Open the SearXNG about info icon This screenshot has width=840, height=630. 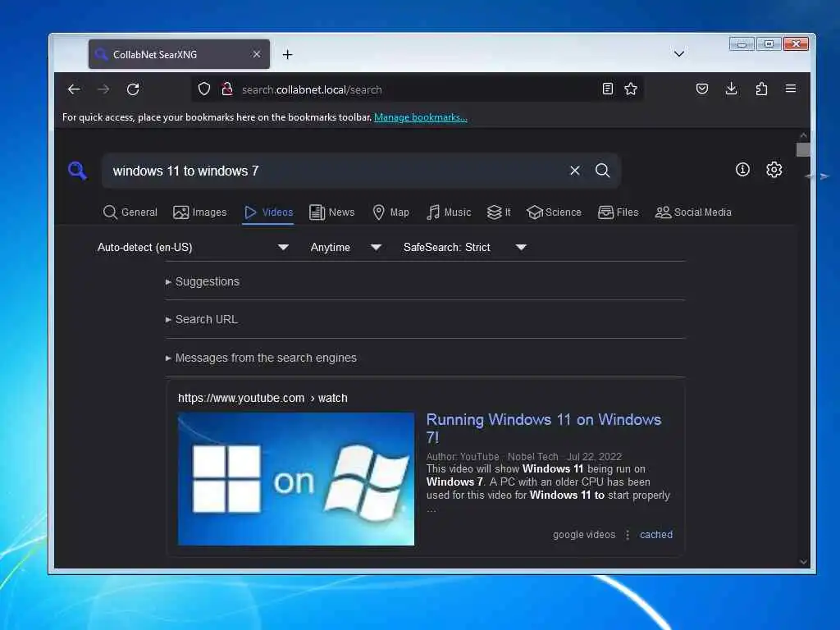point(742,170)
